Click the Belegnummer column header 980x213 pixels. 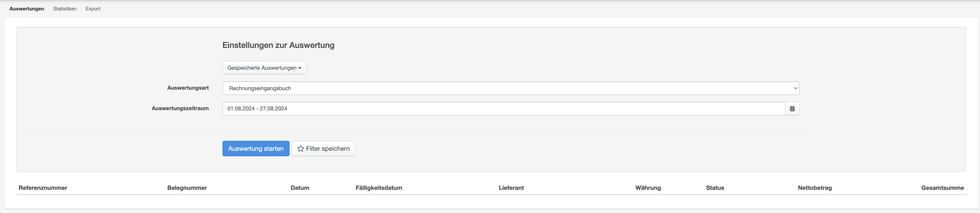[187, 188]
